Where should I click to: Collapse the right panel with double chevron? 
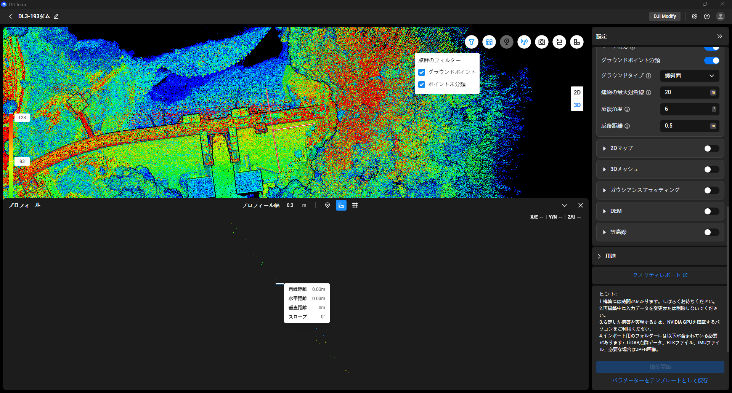pos(719,36)
